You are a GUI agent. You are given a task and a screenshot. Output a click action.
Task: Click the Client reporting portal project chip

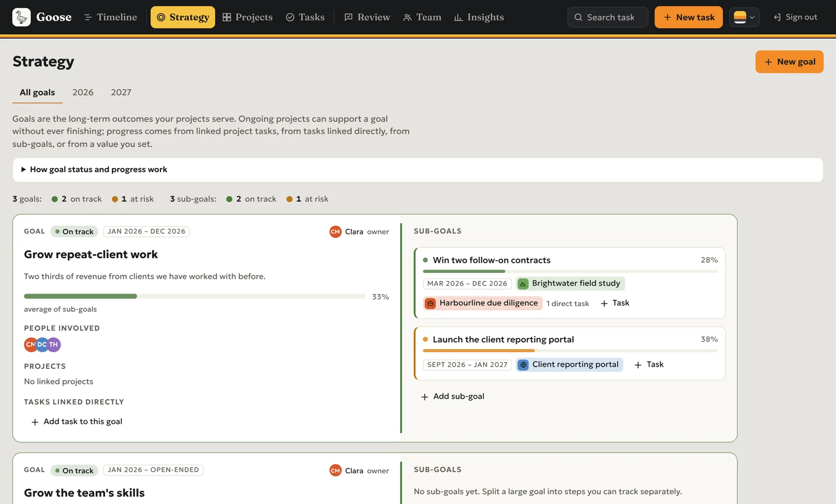point(570,365)
